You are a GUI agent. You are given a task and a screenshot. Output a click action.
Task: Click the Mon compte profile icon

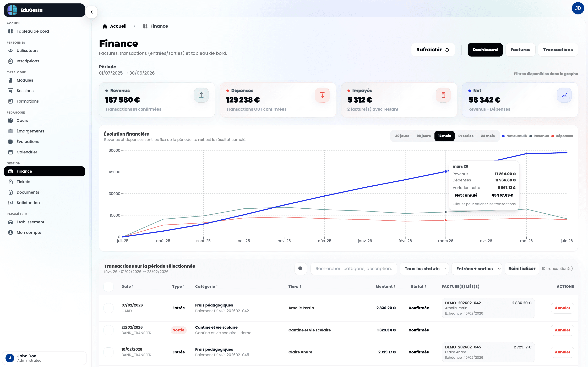(x=10, y=232)
